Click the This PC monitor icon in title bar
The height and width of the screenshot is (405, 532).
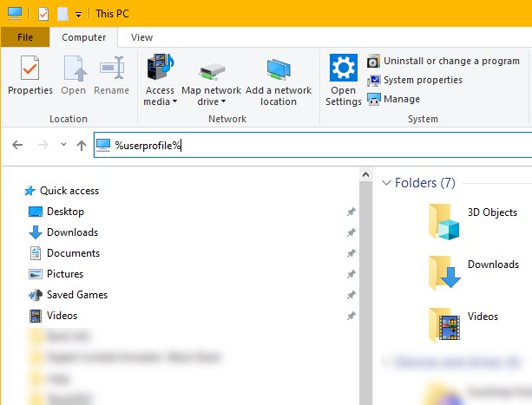[x=15, y=13]
